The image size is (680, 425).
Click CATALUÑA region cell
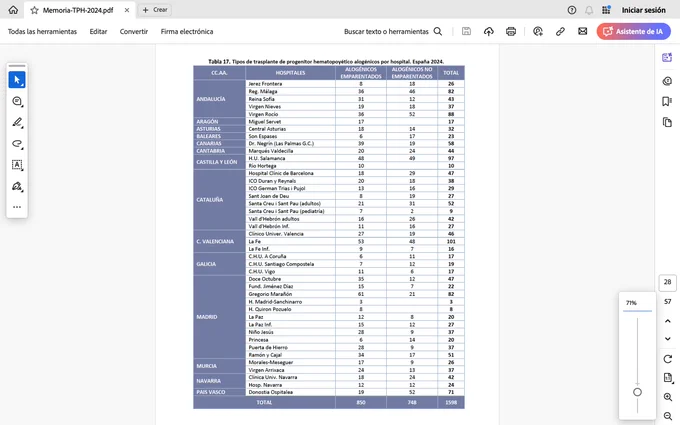tap(219, 199)
